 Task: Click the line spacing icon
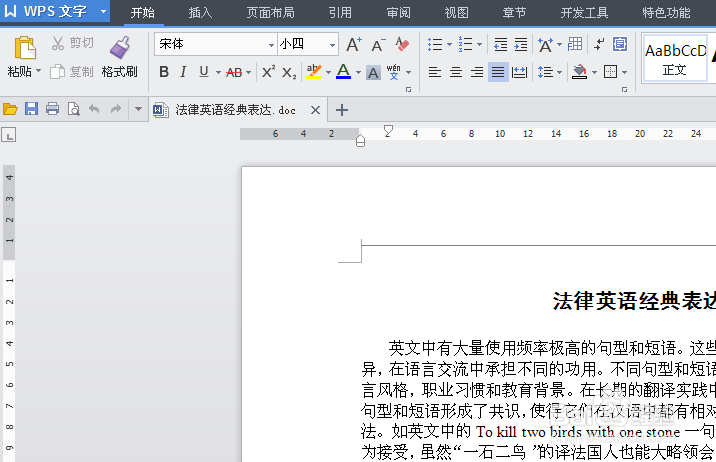click(545, 72)
